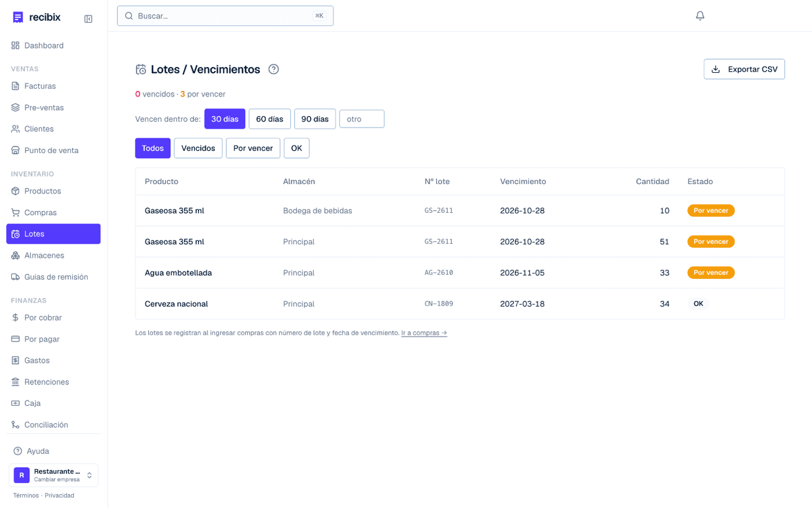Open the Gastos section
Viewport: 812px width, 508px height.
click(x=54, y=361)
